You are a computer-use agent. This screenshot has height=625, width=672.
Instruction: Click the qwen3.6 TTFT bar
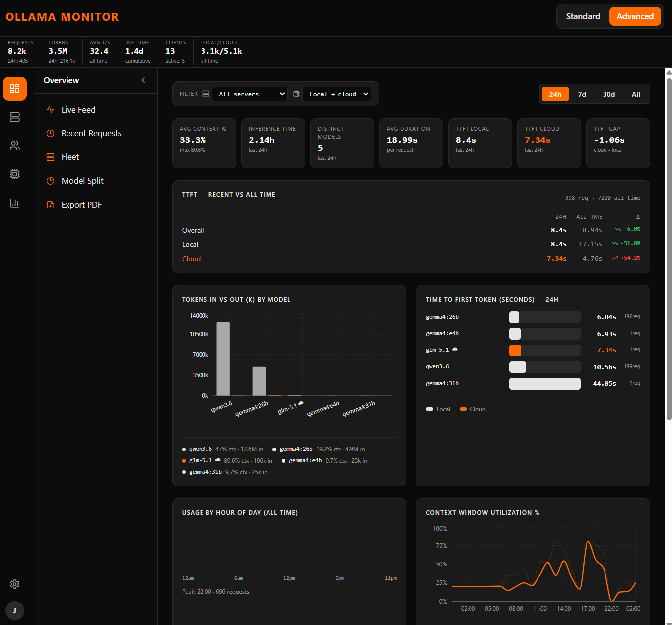tap(518, 367)
